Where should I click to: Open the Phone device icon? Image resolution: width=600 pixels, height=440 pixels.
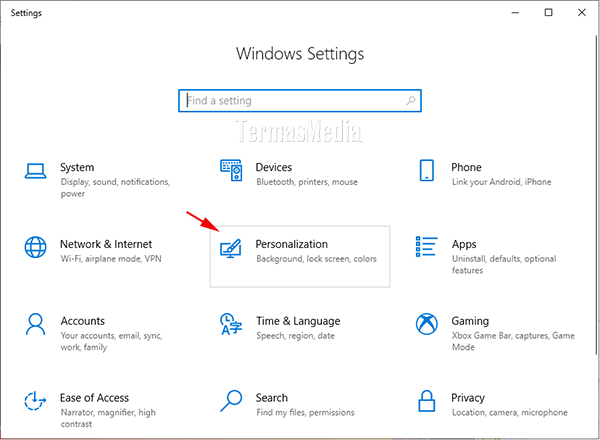pos(427,170)
